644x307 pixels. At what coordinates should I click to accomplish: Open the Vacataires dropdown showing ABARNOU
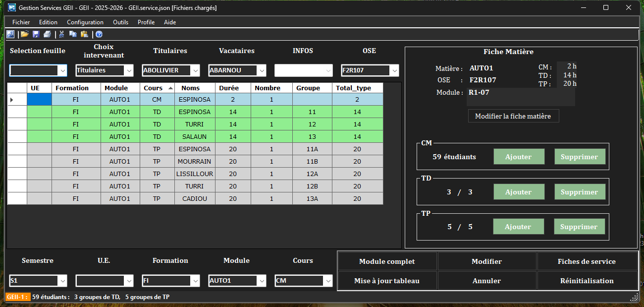point(262,70)
